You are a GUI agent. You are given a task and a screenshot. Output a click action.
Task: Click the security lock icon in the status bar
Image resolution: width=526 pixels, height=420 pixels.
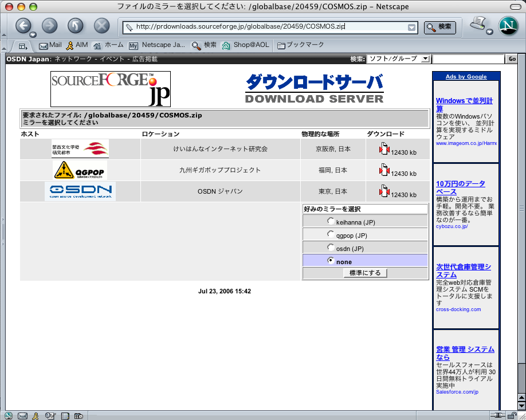click(x=512, y=415)
